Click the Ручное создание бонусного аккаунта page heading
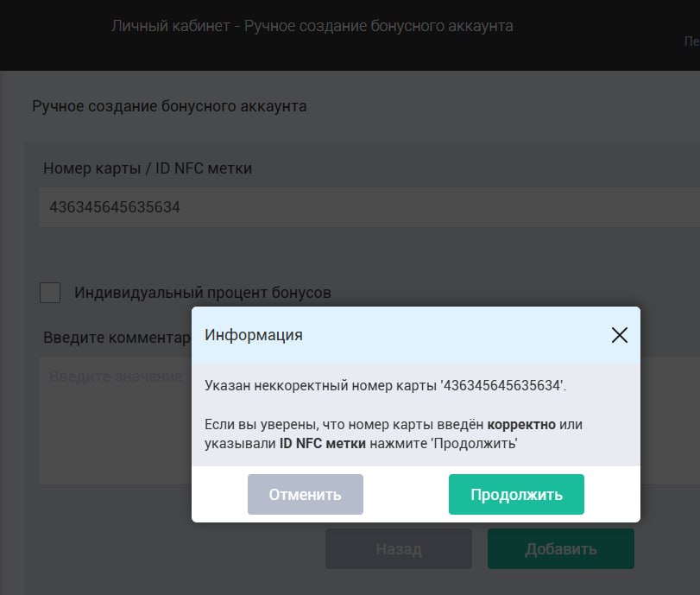This screenshot has height=595, width=700. click(x=169, y=106)
